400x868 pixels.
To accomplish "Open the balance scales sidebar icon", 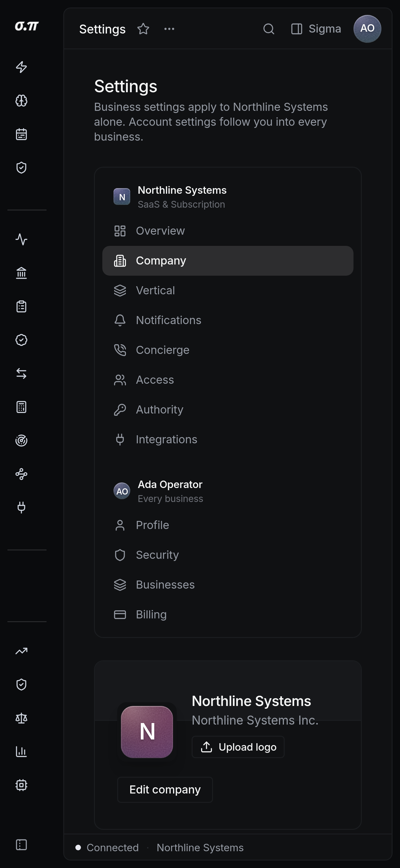I will [21, 718].
